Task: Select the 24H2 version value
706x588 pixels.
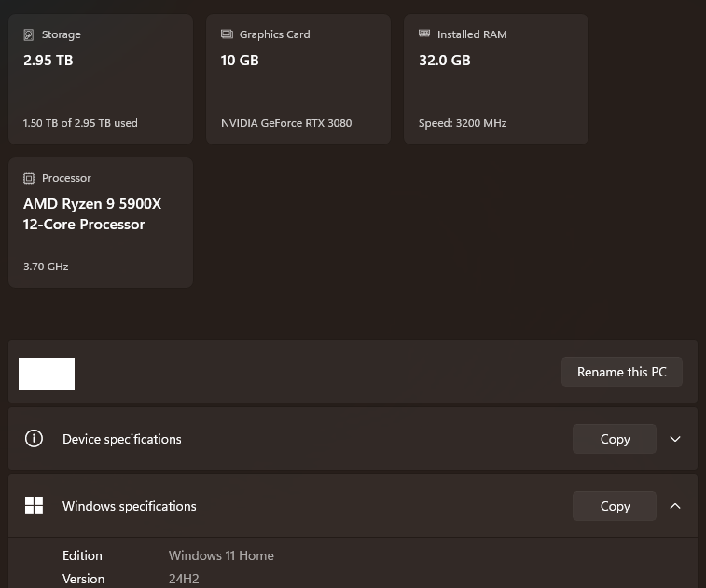Action: pyautogui.click(x=184, y=579)
